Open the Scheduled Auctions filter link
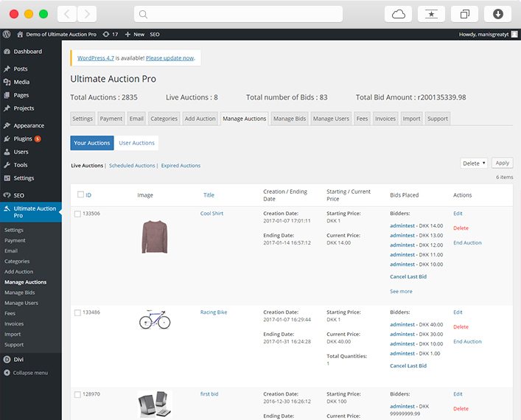This screenshot has height=420, width=521. (x=132, y=166)
